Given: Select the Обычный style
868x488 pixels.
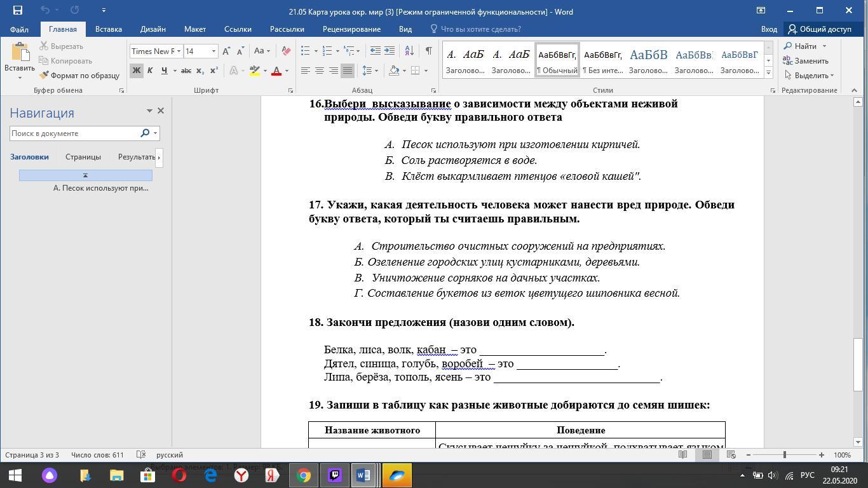Looking at the screenshot, I should point(557,60).
